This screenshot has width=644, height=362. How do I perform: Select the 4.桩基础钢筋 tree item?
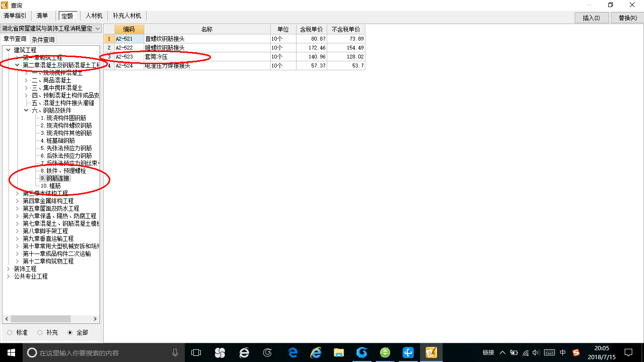(x=58, y=140)
